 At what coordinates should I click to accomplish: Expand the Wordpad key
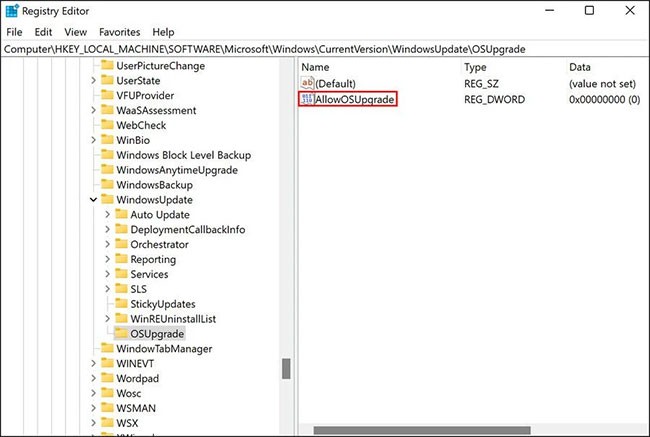click(94, 378)
